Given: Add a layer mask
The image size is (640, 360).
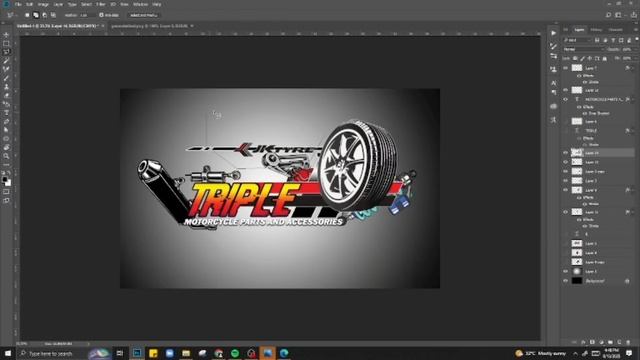Looking at the screenshot, I should 592,342.
